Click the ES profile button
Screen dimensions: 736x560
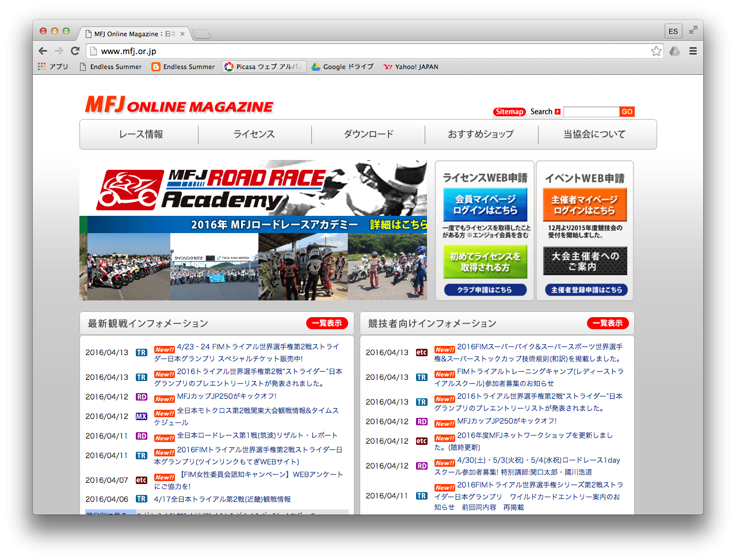(x=673, y=31)
